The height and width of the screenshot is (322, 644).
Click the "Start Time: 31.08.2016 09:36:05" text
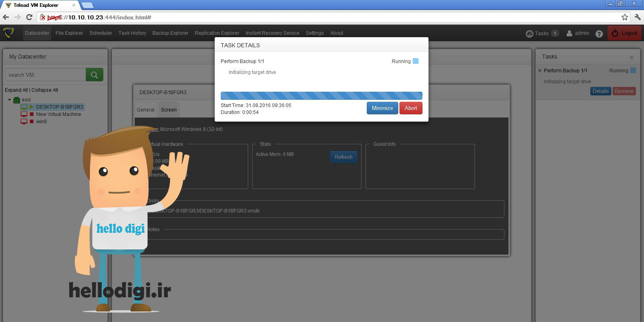[x=256, y=105]
